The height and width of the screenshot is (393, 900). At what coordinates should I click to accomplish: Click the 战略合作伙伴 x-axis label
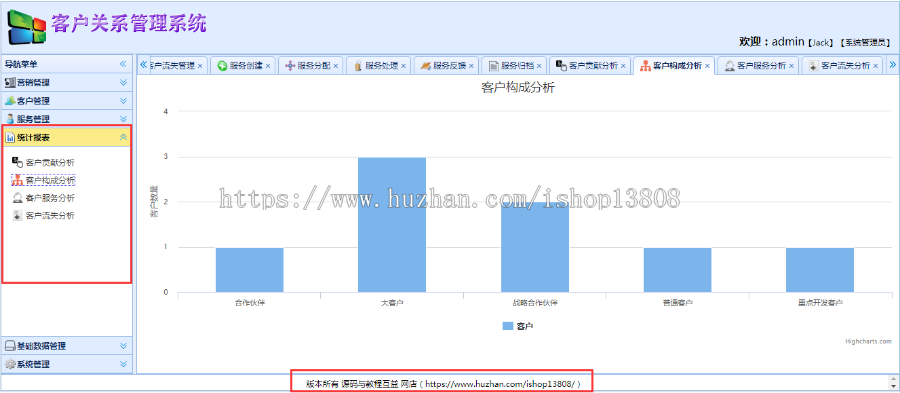point(535,302)
